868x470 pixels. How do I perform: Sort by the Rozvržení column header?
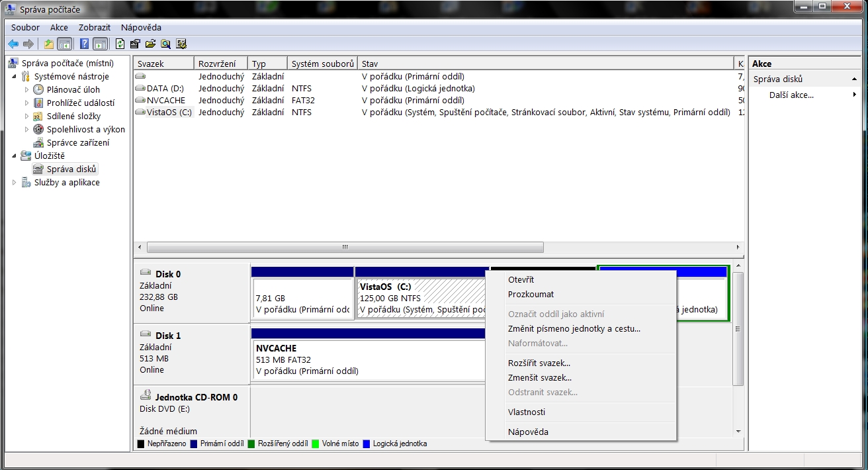coord(222,64)
